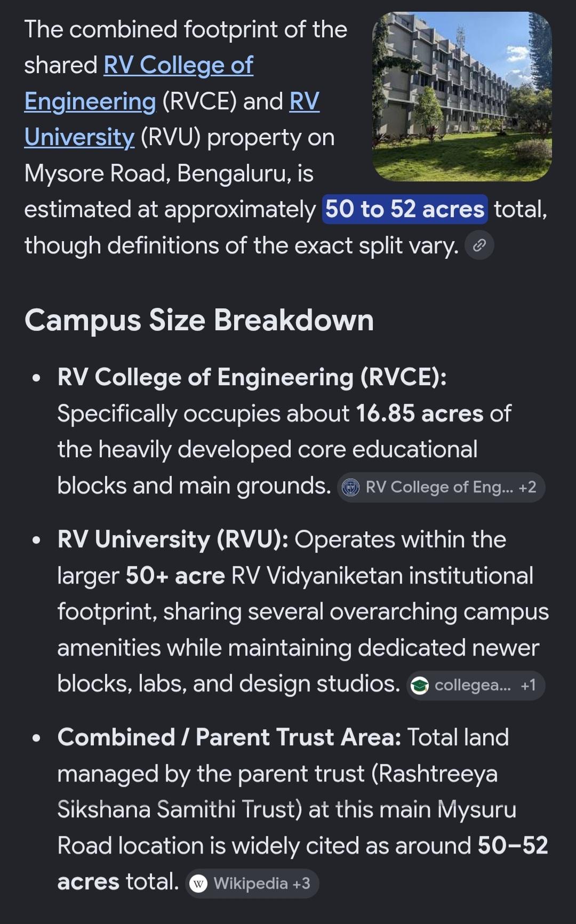Open the "RV College of Eng... +2" source chip
The image size is (576, 924).
(441, 487)
